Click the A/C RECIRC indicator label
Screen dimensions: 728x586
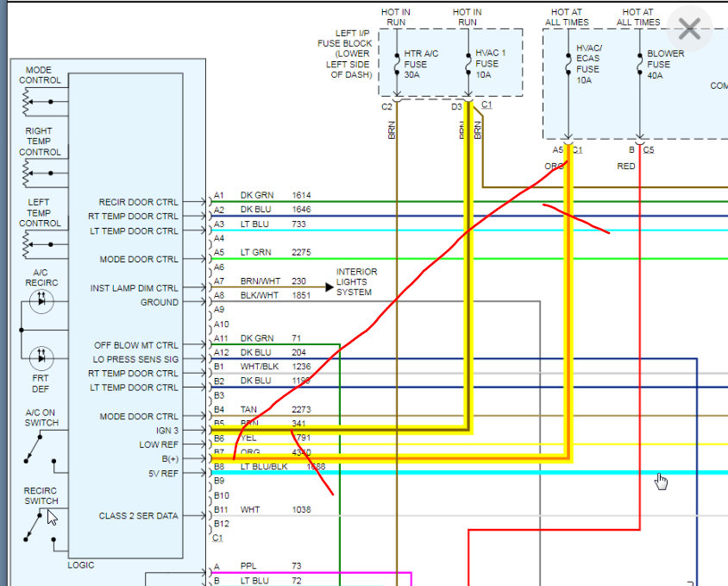click(41, 277)
